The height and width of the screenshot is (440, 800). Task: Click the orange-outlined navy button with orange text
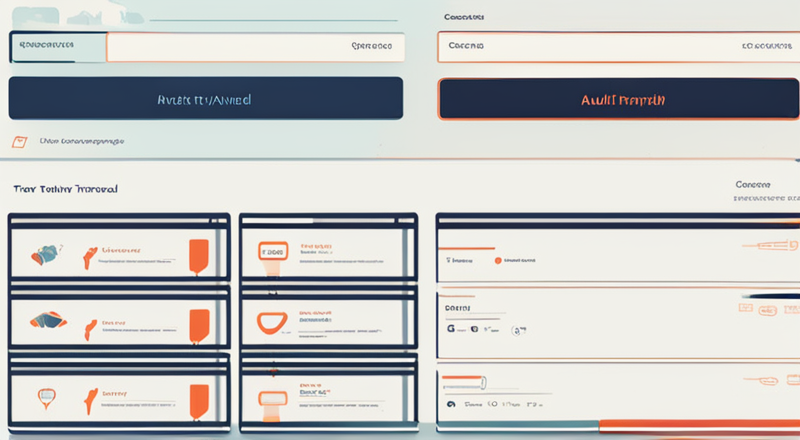point(619,99)
